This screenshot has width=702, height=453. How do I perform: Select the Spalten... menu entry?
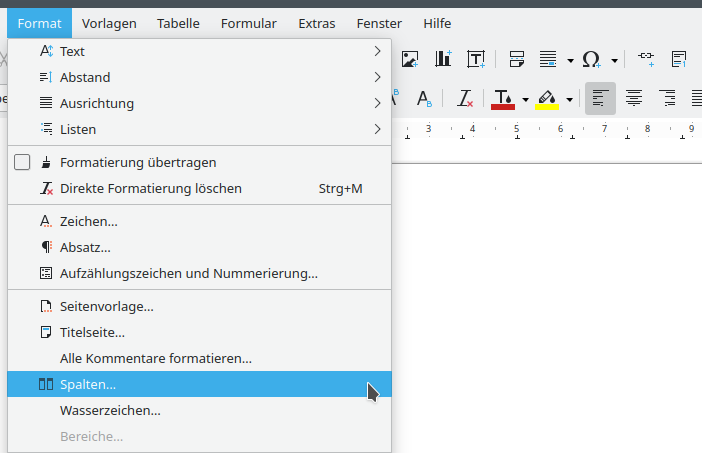[200, 384]
